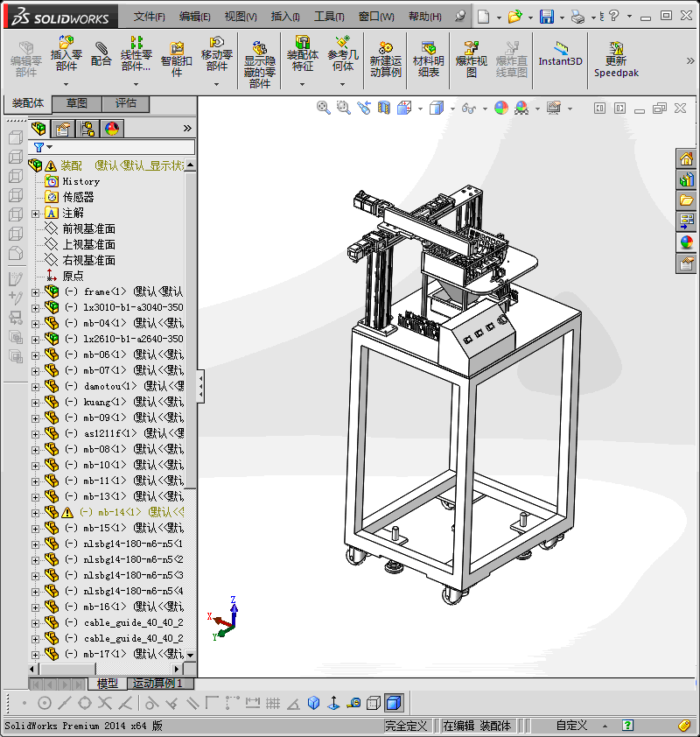This screenshot has height=737, width=700.
Task: Expand the mb-14<1> warning component
Action: 35,513
